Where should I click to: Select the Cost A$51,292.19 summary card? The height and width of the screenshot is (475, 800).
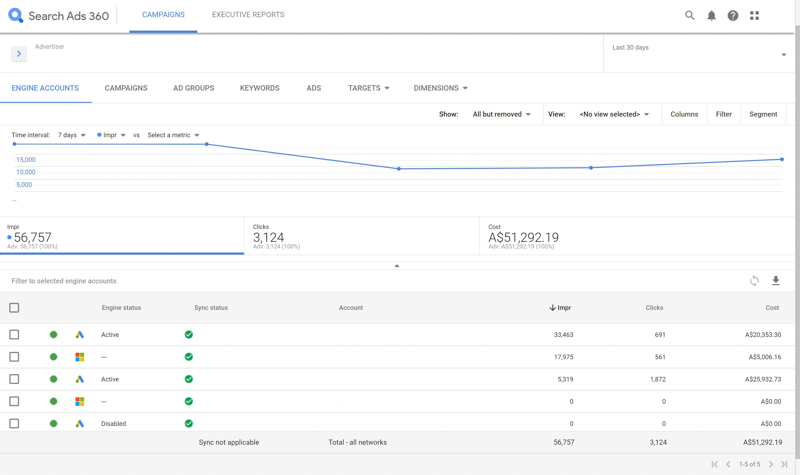(x=637, y=236)
